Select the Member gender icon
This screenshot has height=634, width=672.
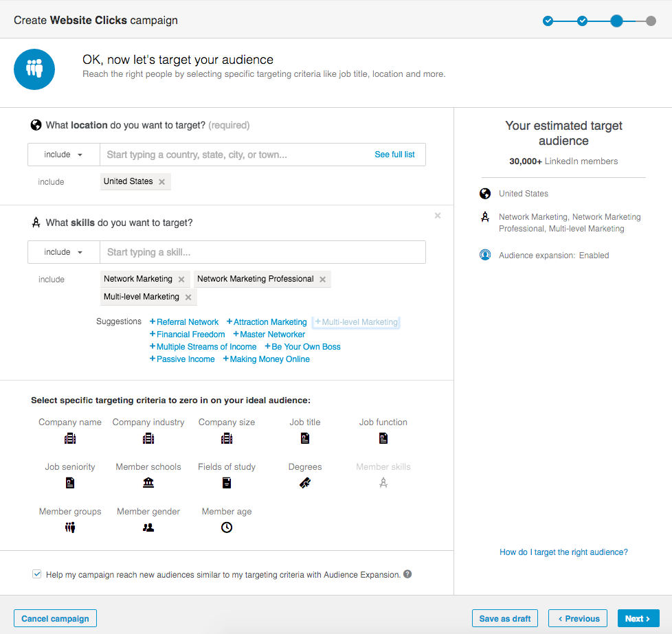click(148, 528)
